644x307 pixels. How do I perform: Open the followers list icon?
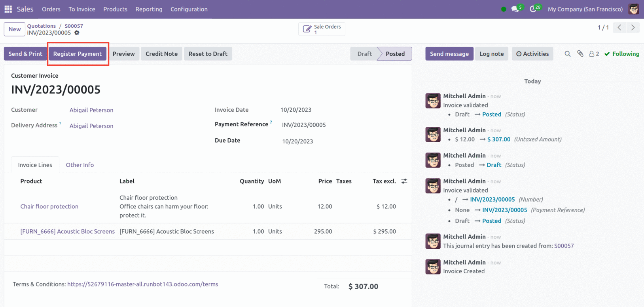pos(593,54)
